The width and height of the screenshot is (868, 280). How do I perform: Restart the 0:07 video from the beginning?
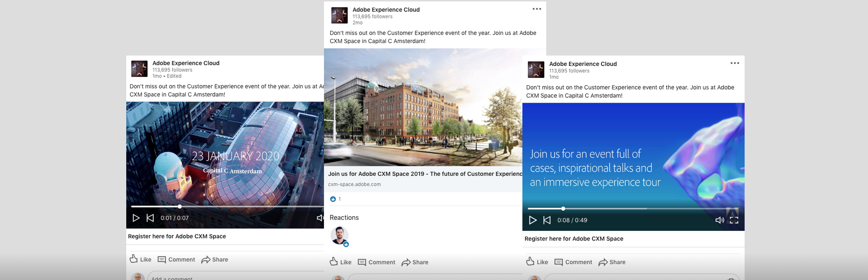(x=150, y=218)
